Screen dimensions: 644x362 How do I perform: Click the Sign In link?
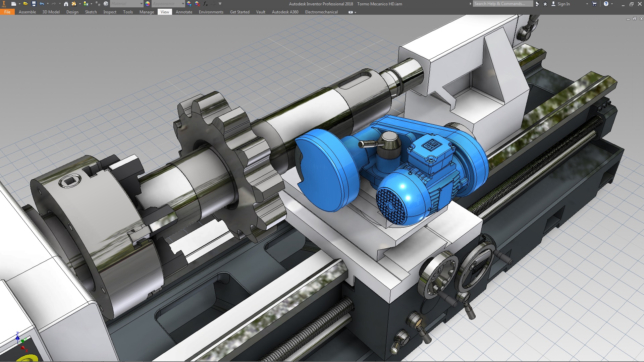point(563,4)
